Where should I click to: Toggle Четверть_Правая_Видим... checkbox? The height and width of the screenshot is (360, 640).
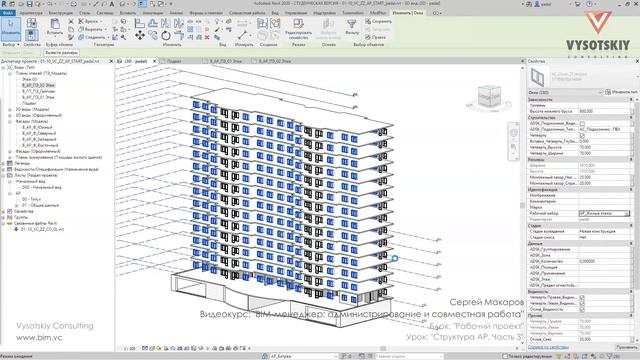[x=582, y=298]
